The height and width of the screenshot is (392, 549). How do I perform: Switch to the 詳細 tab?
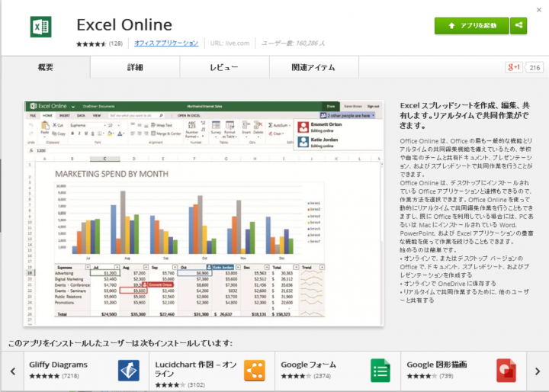tap(135, 67)
